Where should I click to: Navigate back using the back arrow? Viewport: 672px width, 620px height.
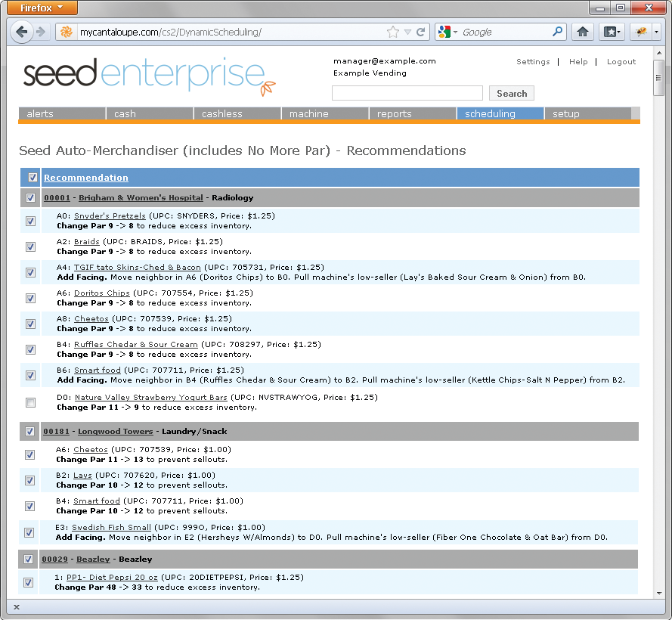pyautogui.click(x=22, y=31)
